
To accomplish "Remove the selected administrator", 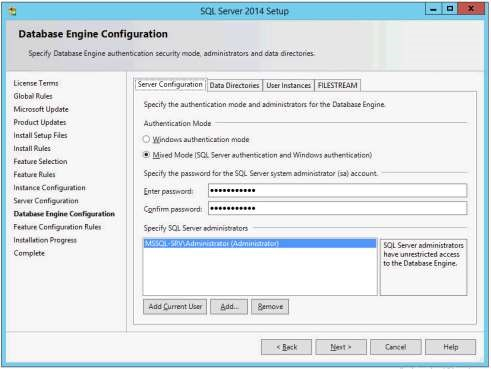I will coord(270,306).
